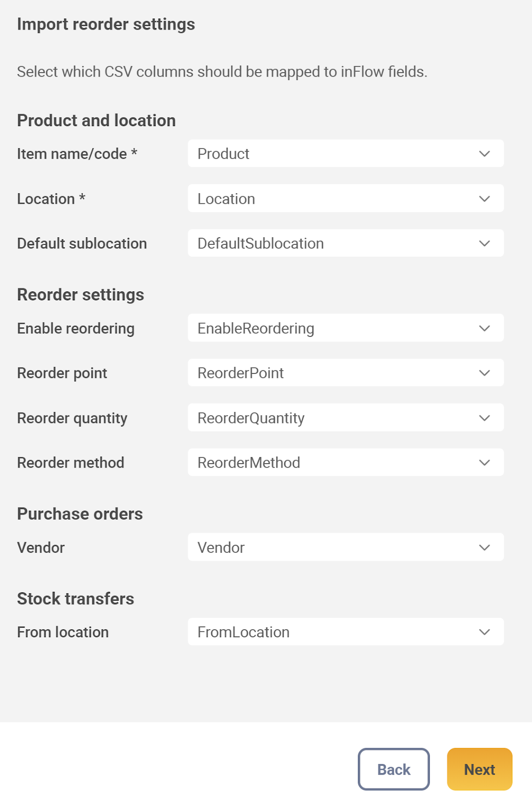The height and width of the screenshot is (801, 532).
Task: Open the Vendor mapping dropdown field
Action: pyautogui.click(x=345, y=547)
